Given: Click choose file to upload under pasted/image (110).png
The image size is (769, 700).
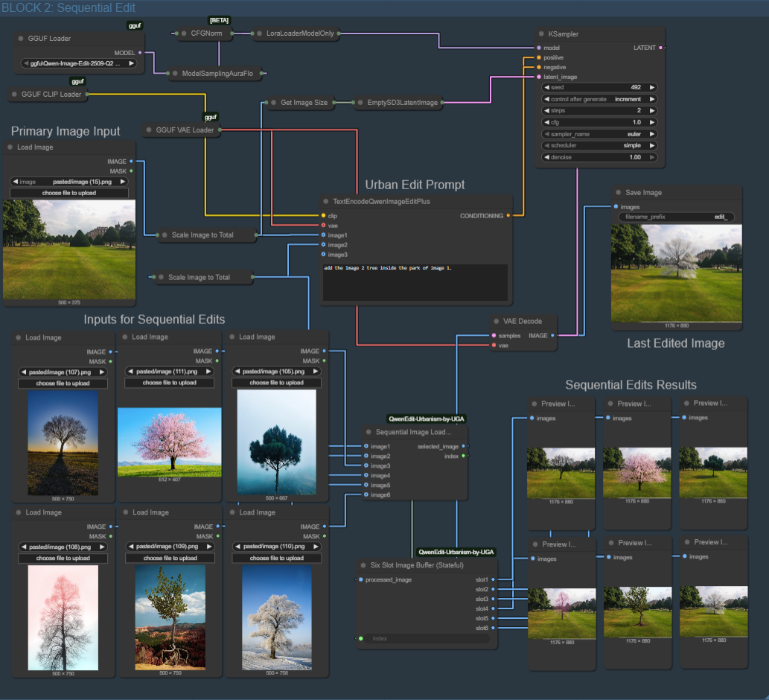Looking at the screenshot, I should pos(276,558).
